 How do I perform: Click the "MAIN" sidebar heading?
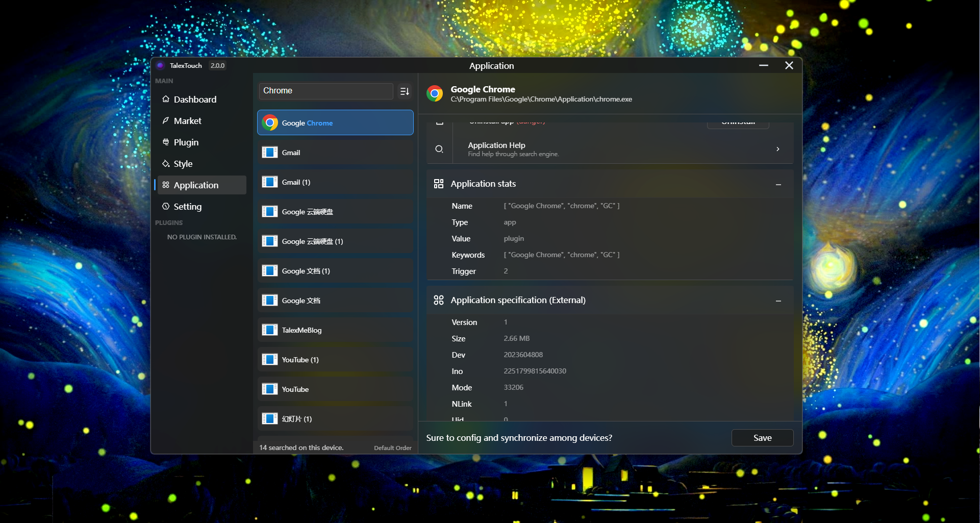(x=164, y=81)
